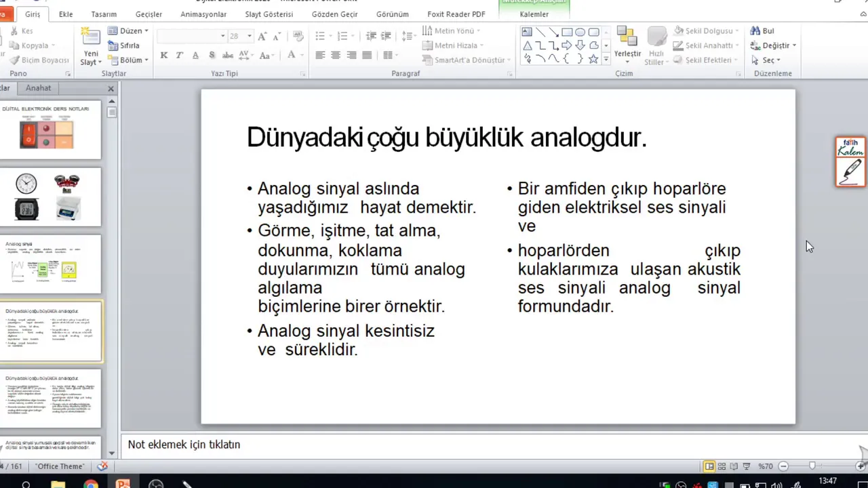Open the Gözden Geçir tab
Image resolution: width=868 pixels, height=488 pixels.
334,14
